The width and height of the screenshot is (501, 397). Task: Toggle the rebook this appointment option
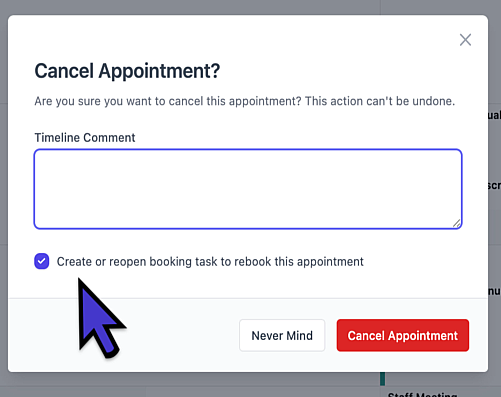[x=42, y=261]
